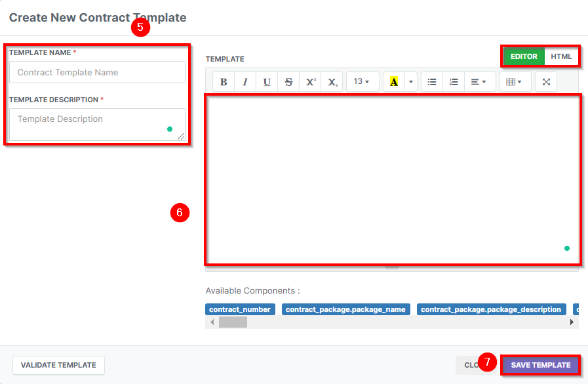Focus the Template Description textarea
This screenshot has width=588, height=384.
pos(97,125)
